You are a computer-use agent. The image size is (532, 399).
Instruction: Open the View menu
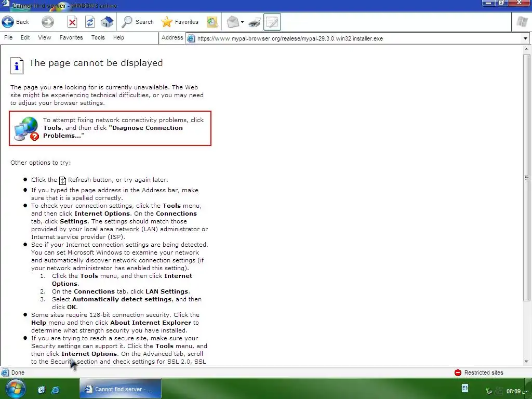coord(45,37)
